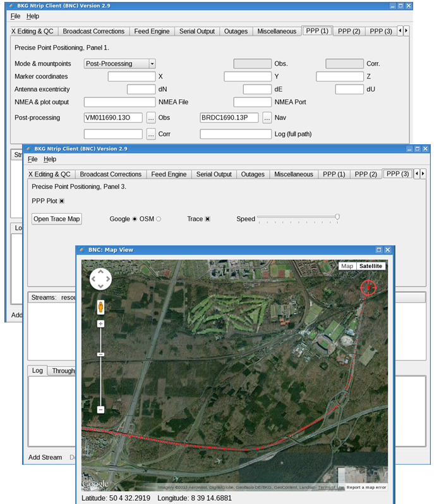Click title icon of front BNC window
The height and width of the screenshot is (504, 434).
tap(28, 149)
